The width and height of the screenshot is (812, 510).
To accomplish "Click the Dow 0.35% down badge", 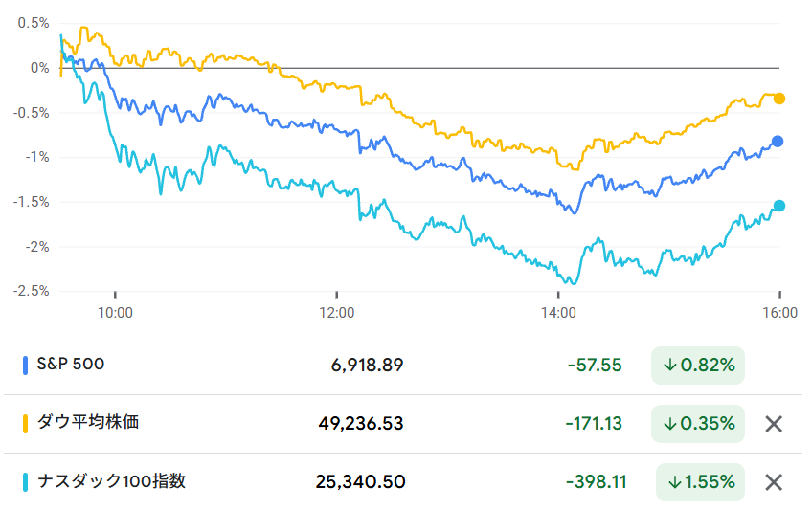I will click(x=698, y=423).
